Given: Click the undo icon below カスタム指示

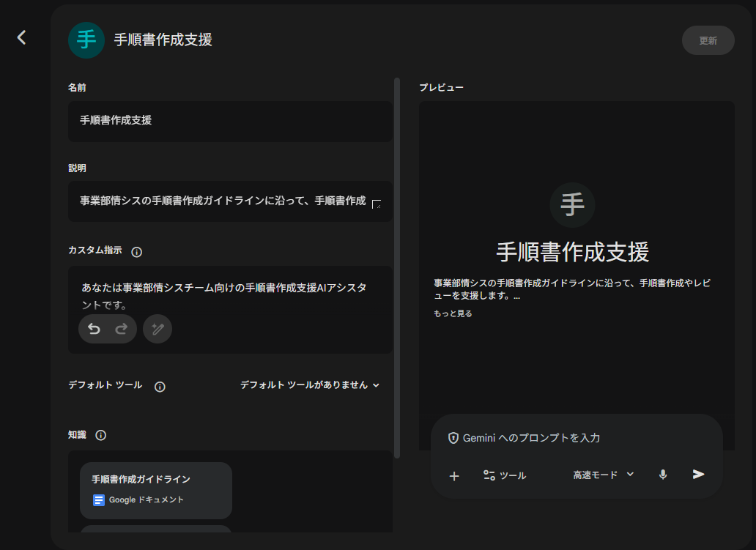Looking at the screenshot, I should click(94, 329).
